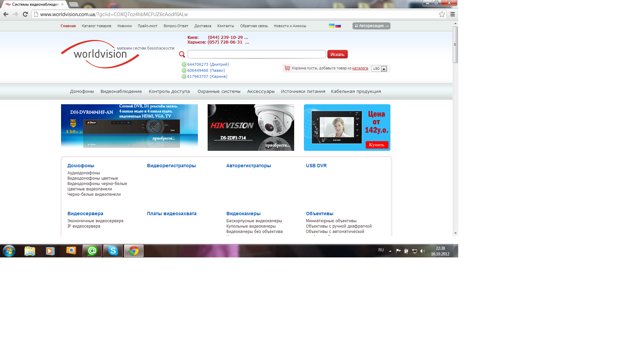Click the scrollbar down arrow
Screen dimensions: 644x362
pos(455,233)
